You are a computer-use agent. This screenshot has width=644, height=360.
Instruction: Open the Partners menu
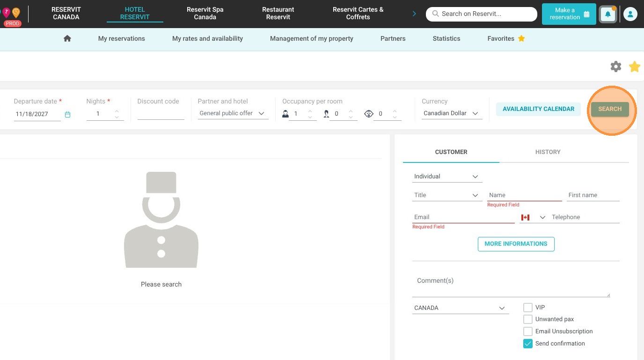click(393, 38)
